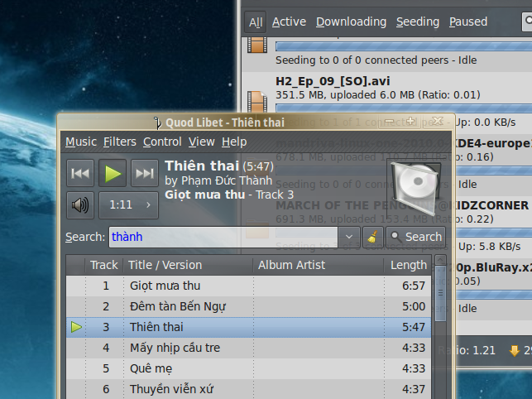
Task: Click album line Giọt mưa thu - Track 3
Action: (x=229, y=195)
